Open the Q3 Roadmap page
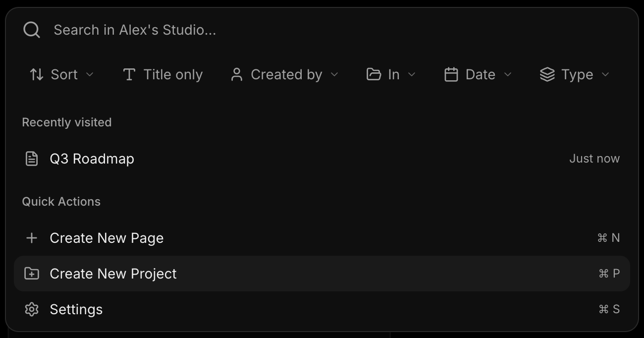Screen dimensions: 644x338 tap(92, 159)
